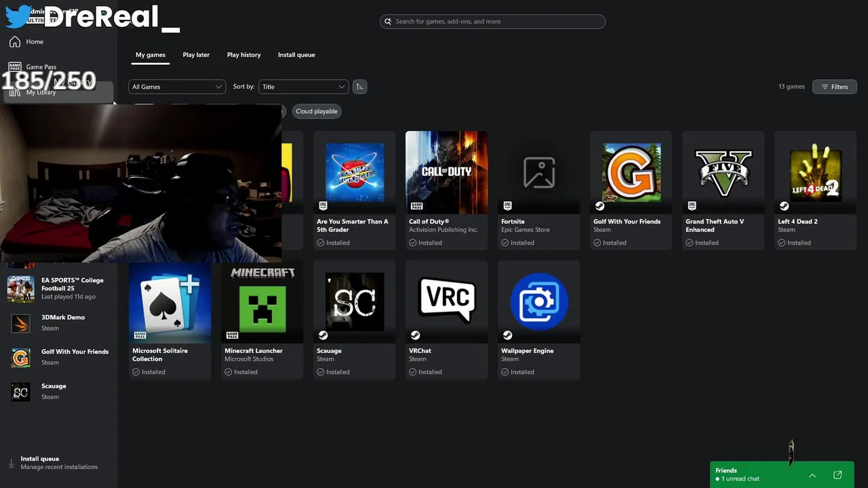The image size is (868, 488).
Task: Open Grand Theft Auto V cover
Action: click(724, 172)
